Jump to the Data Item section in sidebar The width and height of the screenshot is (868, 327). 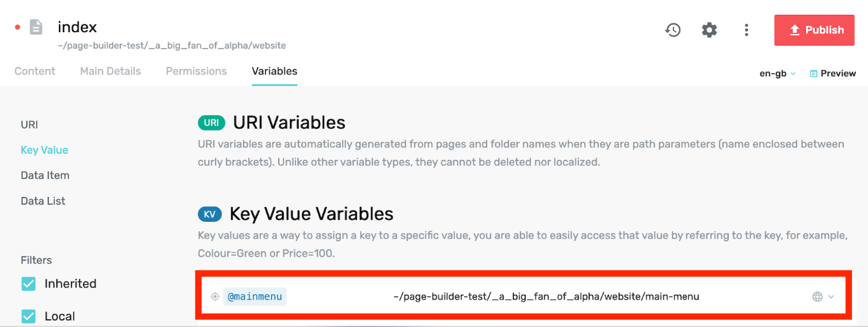pos(45,176)
